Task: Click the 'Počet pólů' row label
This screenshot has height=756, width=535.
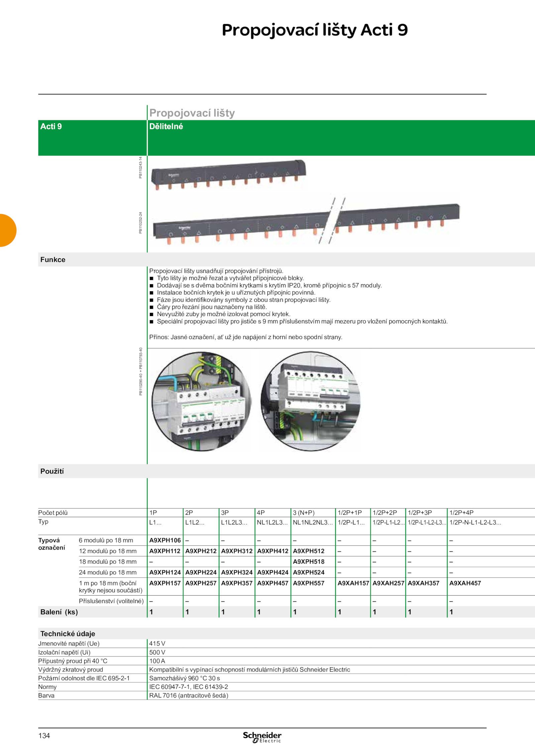Action: (x=53, y=512)
